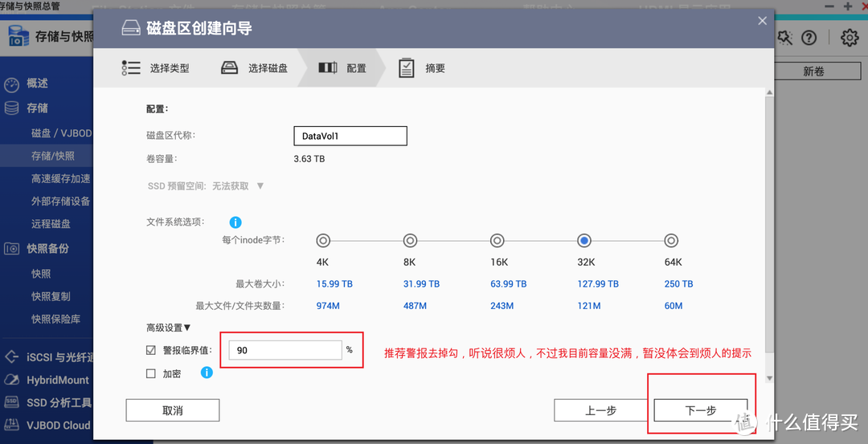Go to the 选择磁盘 wizard step

[x=254, y=68]
